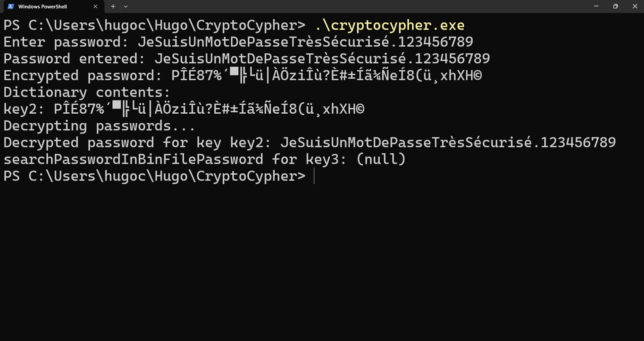Click the Dictionary contents: heading line
This screenshot has height=341, width=644.
87,92
